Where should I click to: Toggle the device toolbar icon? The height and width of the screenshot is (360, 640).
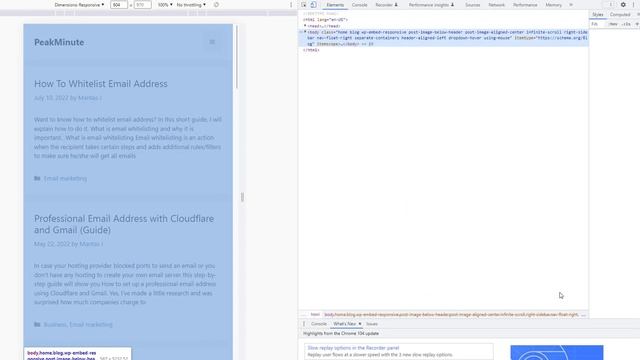click(x=313, y=5)
